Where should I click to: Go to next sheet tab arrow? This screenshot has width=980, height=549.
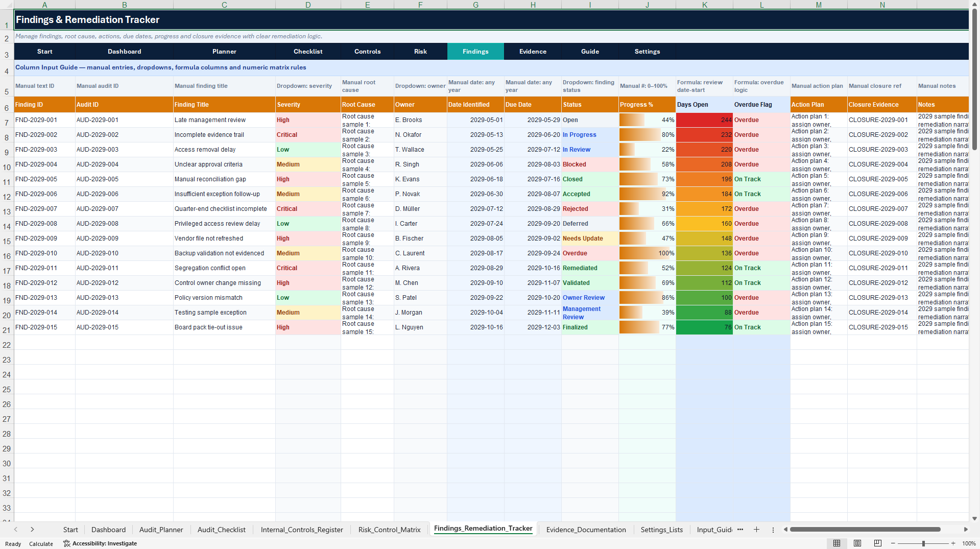[x=32, y=530]
